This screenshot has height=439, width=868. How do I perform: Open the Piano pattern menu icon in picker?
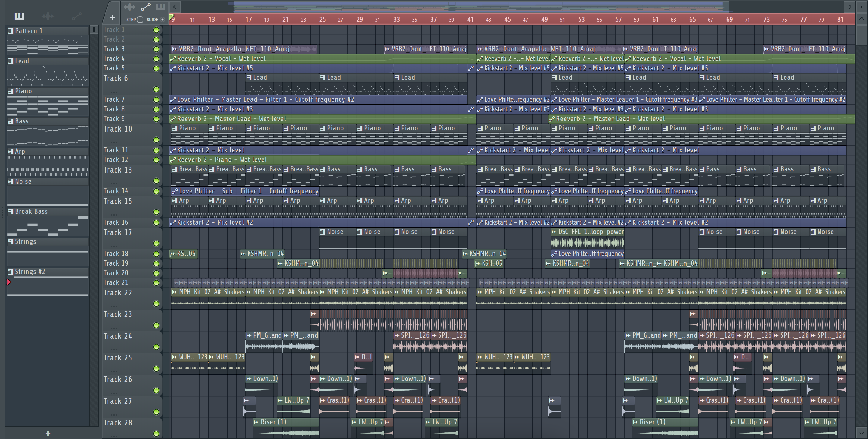(x=11, y=91)
